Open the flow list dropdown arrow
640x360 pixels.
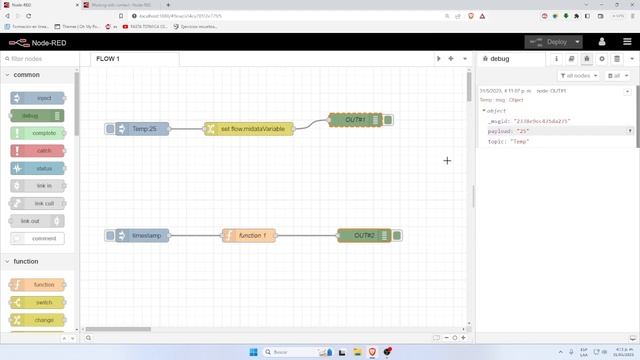point(465,59)
